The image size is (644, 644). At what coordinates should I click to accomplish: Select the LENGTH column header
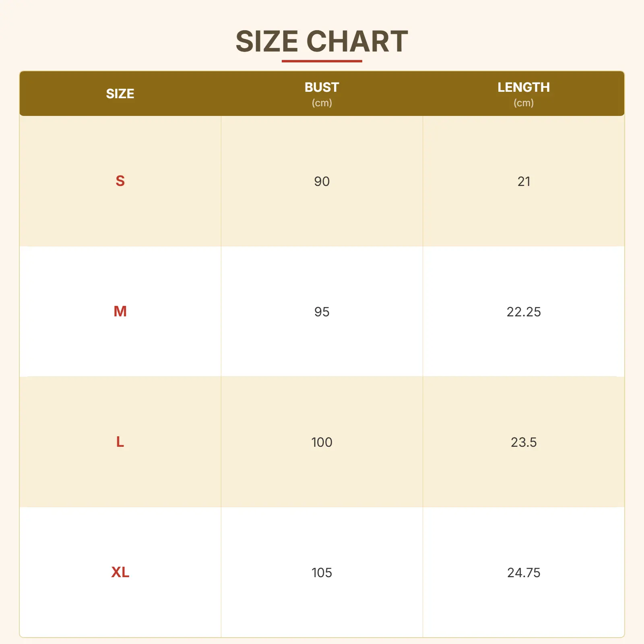[x=523, y=87]
